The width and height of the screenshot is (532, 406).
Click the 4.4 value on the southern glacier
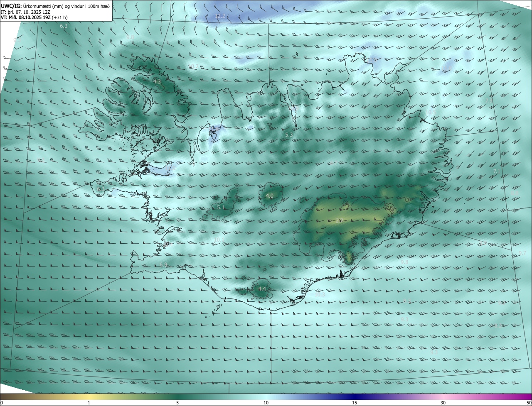(x=262, y=289)
